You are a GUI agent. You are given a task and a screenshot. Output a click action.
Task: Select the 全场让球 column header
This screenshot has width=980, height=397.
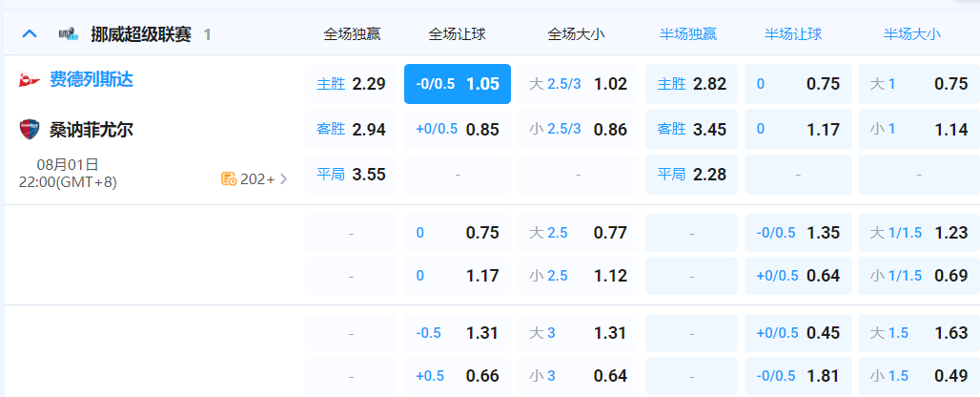point(457,34)
